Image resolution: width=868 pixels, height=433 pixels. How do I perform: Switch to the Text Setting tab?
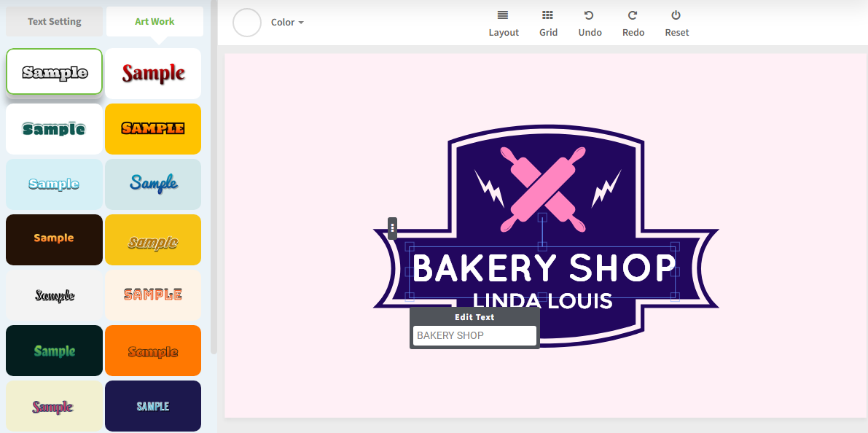54,22
